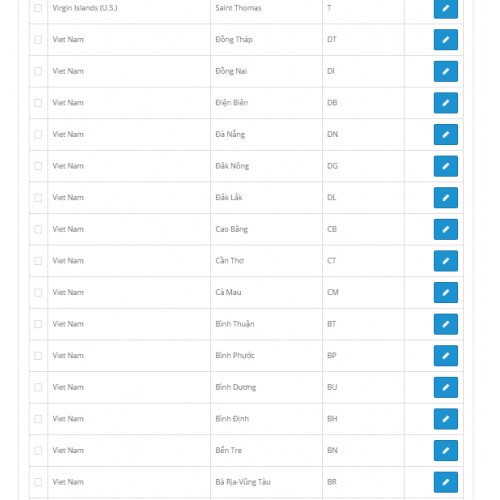The height and width of the screenshot is (500, 500).
Task: Click the edit pencil for Cần Thơ
Action: (446, 261)
